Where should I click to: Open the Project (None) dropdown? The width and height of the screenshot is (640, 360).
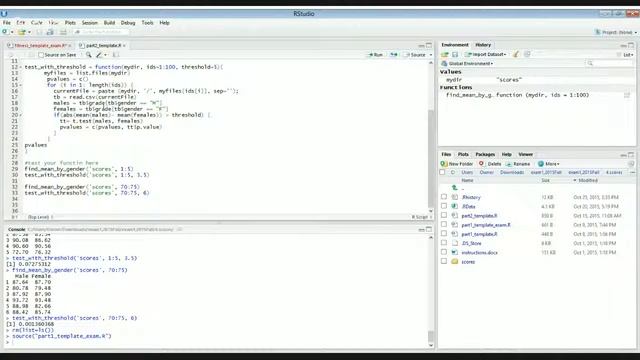point(616,32)
